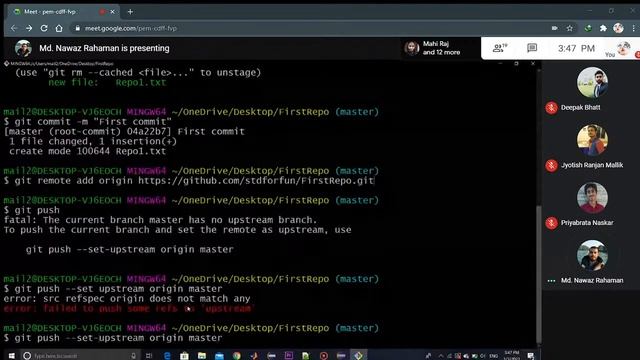Click the presenter's avatar beside 'is presenting'
This screenshot has height=360, width=640.
[x=23, y=48]
